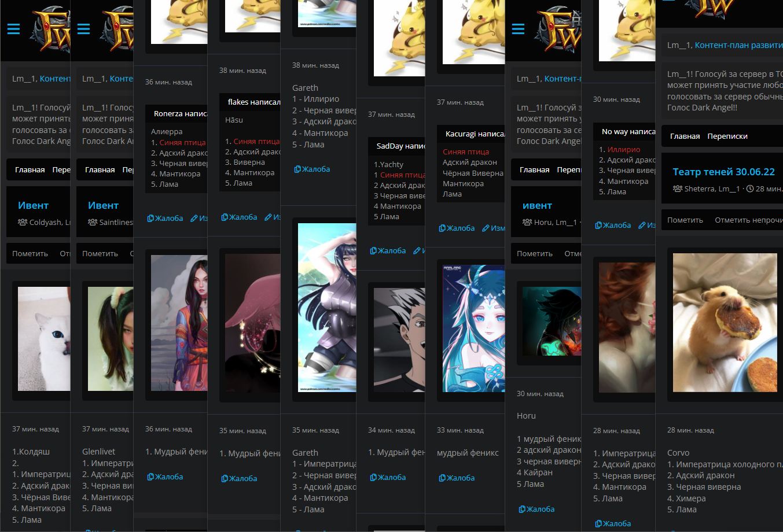The width and height of the screenshot is (783, 532).
Task: Click Жалоба icon under Ronerza's post
Action: [150, 218]
